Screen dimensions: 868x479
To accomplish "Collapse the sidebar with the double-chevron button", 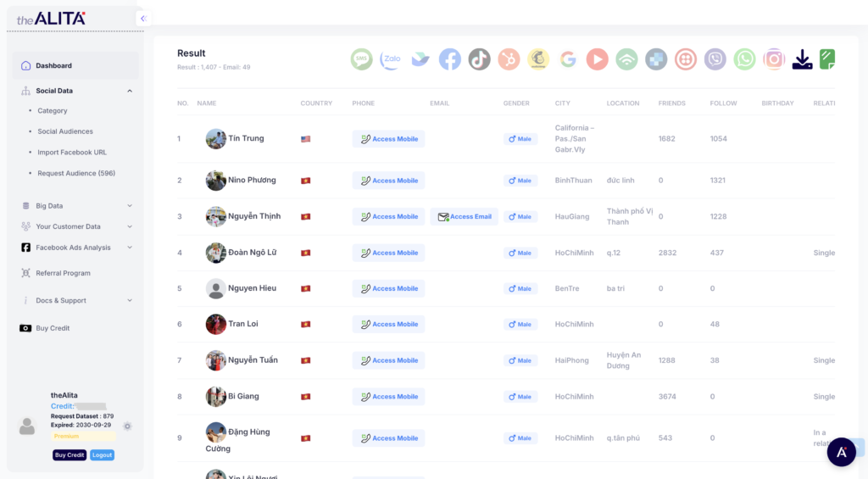I will [x=142, y=18].
